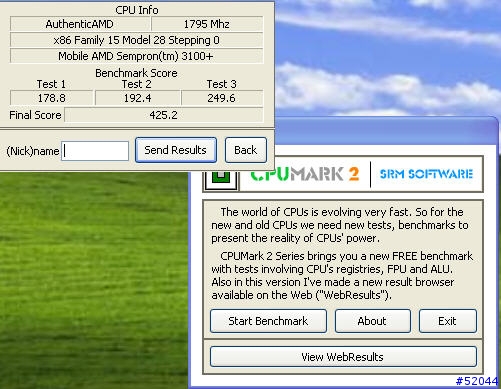Click Test 1 score 178.8
The image size is (501, 389).
[51, 98]
